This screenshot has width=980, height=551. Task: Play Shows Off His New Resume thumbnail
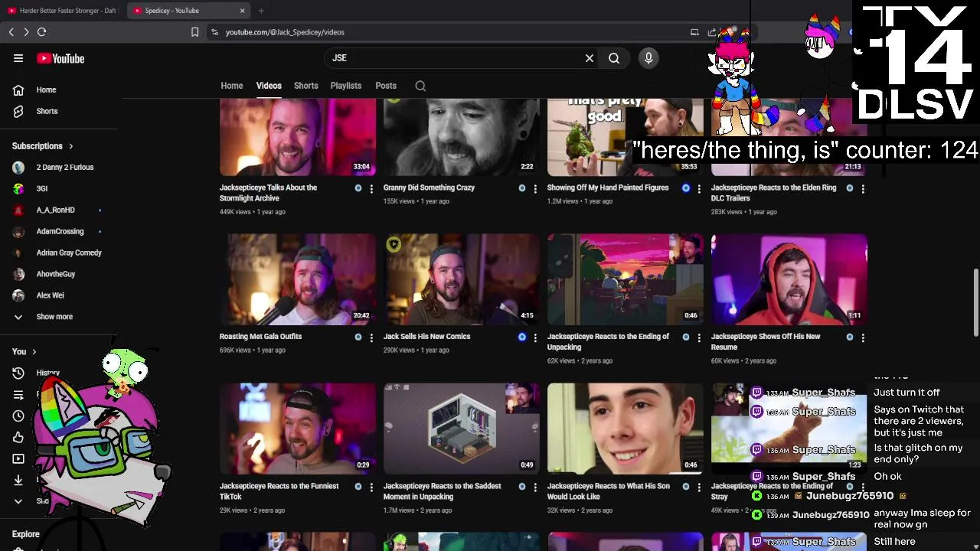789,279
